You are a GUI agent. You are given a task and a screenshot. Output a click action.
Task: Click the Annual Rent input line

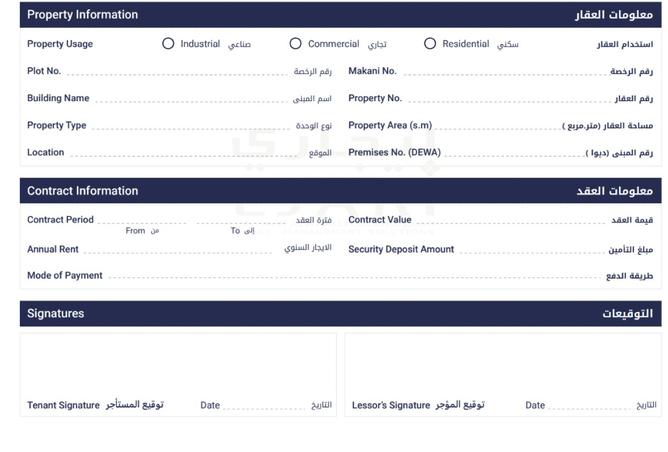coord(178,250)
